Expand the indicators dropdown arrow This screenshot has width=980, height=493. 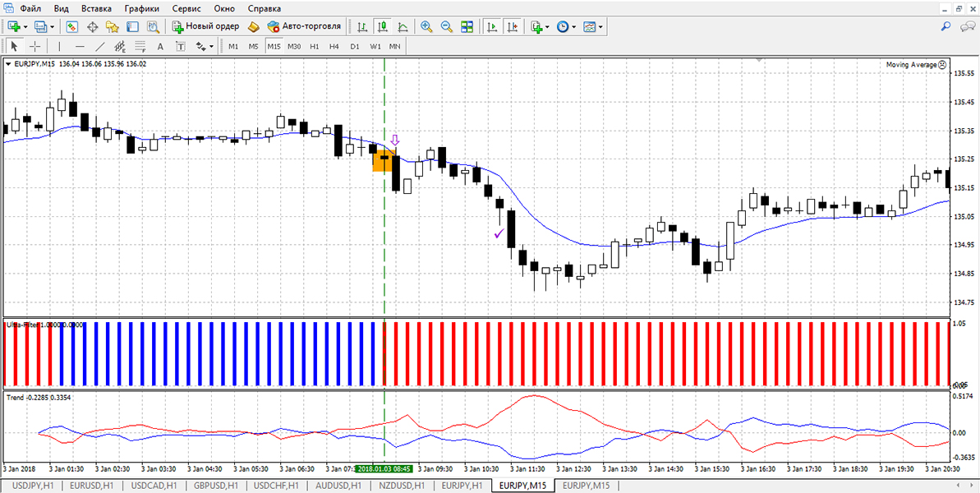pyautogui.click(x=547, y=27)
